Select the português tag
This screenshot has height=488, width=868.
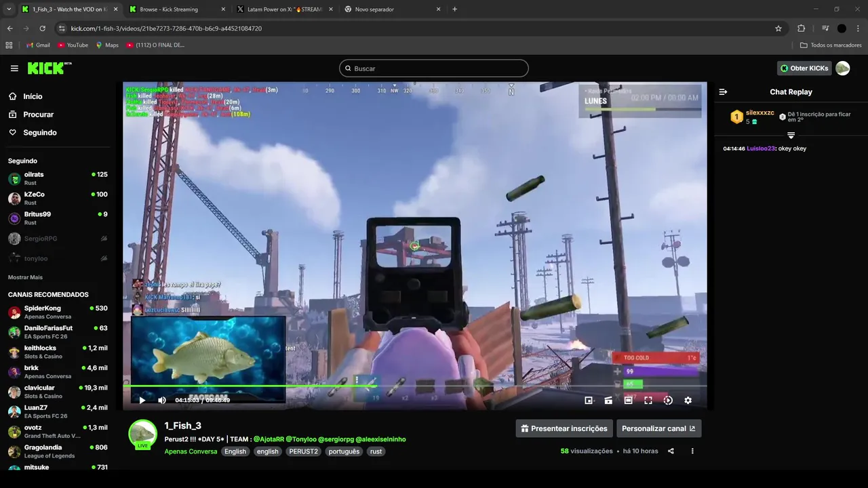click(344, 451)
